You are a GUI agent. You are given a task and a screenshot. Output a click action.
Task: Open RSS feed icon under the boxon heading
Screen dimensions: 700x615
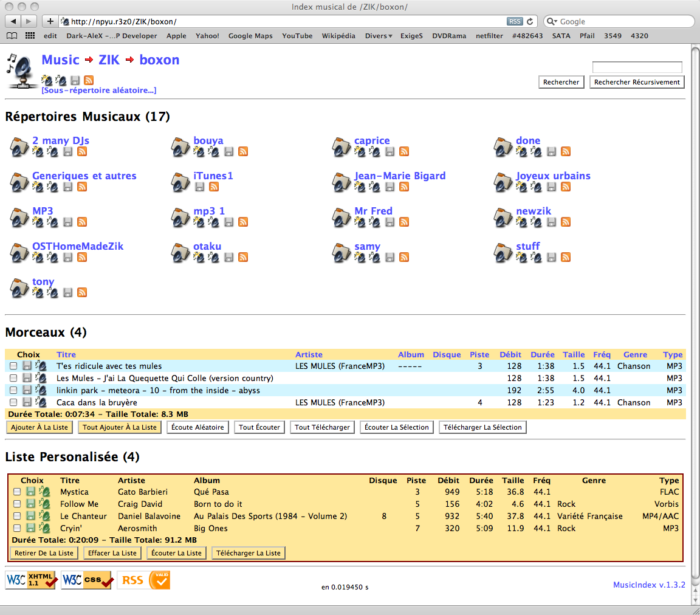(x=89, y=80)
